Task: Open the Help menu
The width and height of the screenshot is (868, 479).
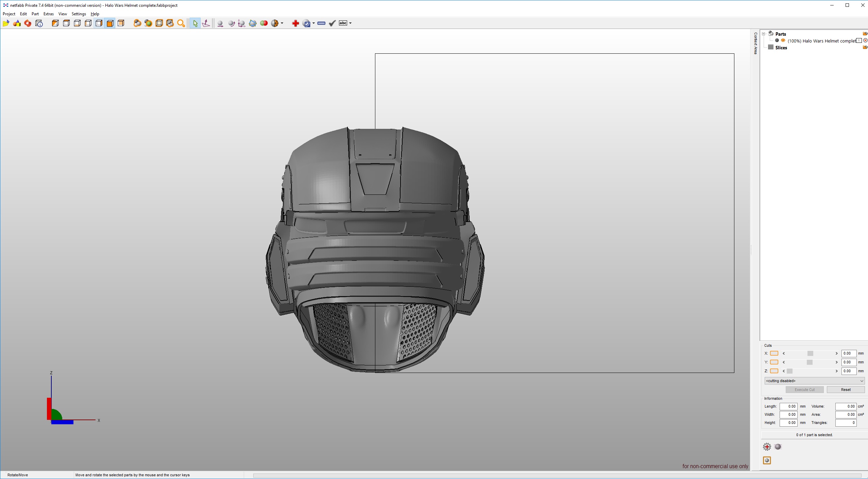Action: pyautogui.click(x=95, y=14)
